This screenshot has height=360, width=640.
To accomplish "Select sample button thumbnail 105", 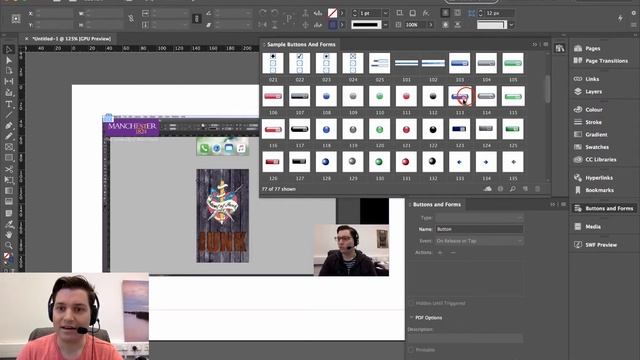I will click(x=513, y=63).
